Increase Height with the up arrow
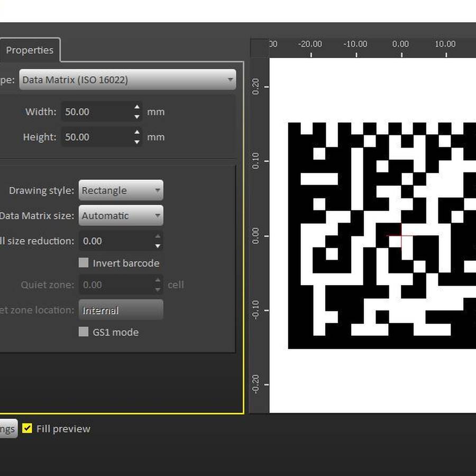Screen dimensions: 476x476 [137, 132]
